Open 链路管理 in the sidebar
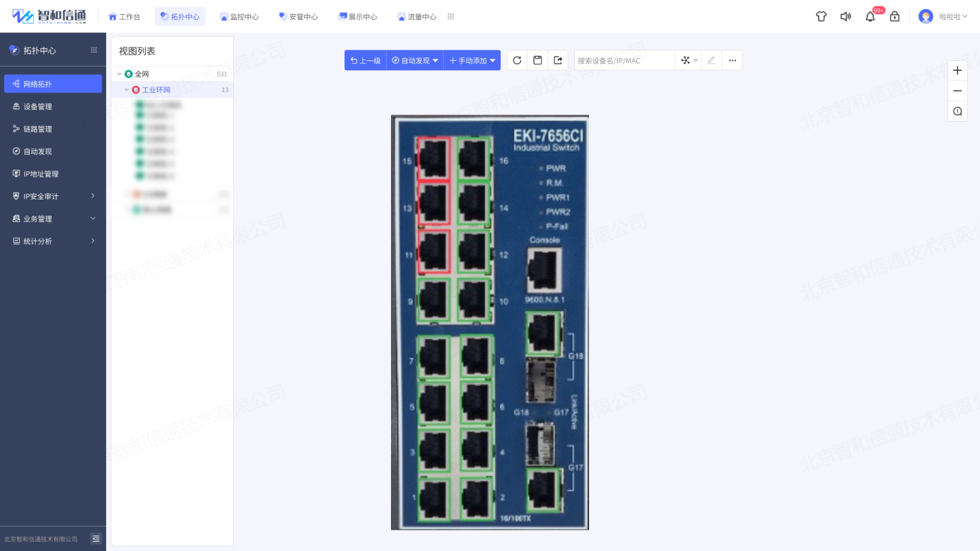Image resolution: width=980 pixels, height=551 pixels. (x=53, y=129)
